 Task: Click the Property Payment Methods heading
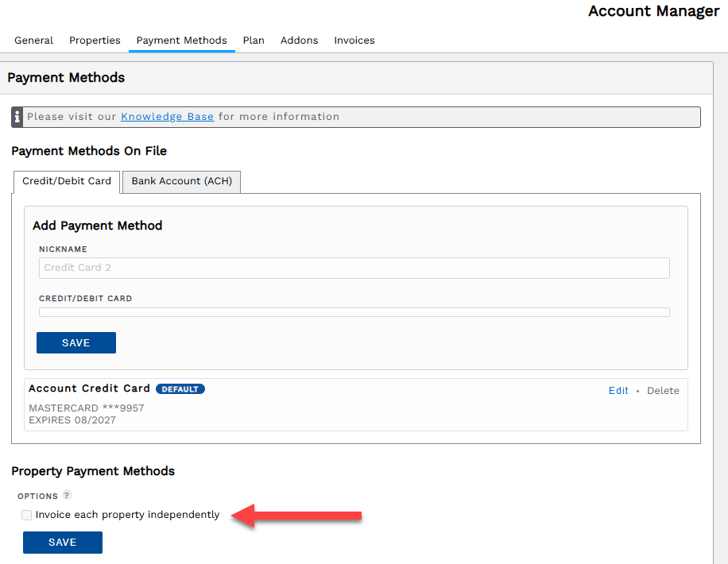pos(93,471)
